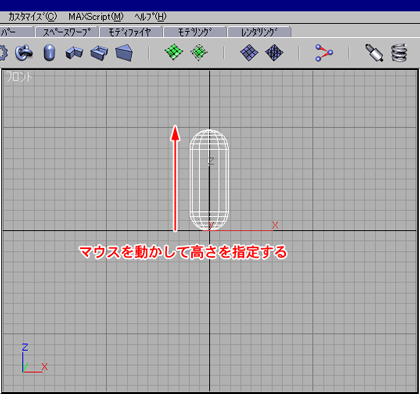The height and width of the screenshot is (394, 420).
Task: Choose the Damper dynamics object icon
Action: click(374, 53)
